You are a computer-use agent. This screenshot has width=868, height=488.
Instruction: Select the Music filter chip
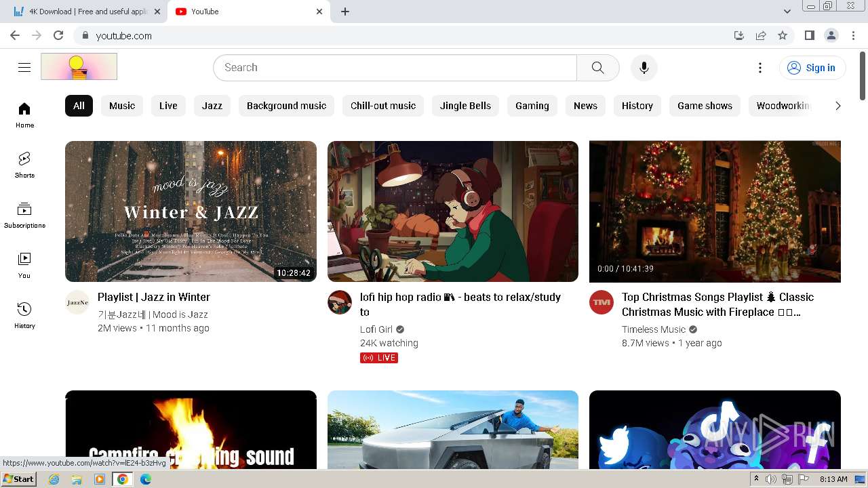pos(122,106)
